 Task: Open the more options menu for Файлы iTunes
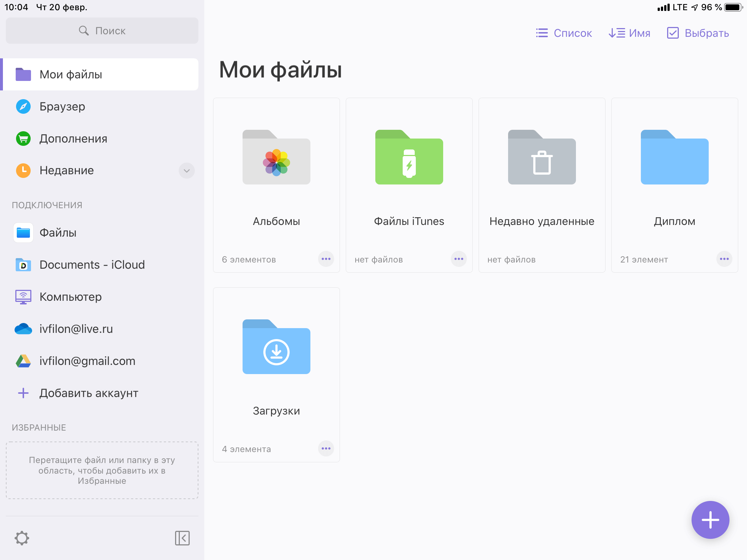(459, 259)
